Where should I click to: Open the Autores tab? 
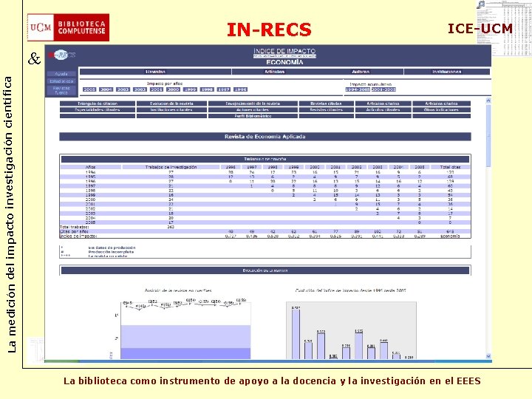[361, 72]
